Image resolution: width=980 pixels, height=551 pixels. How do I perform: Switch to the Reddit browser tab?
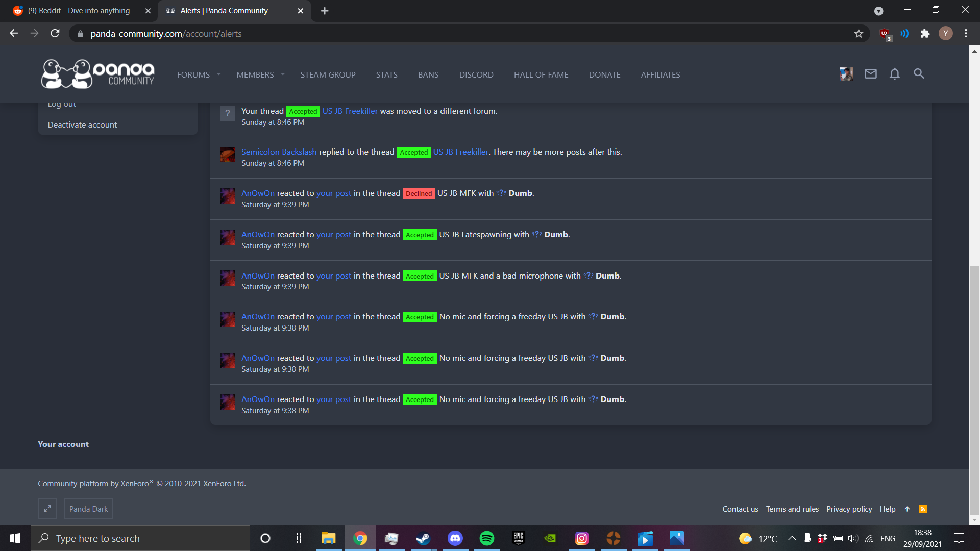point(79,11)
